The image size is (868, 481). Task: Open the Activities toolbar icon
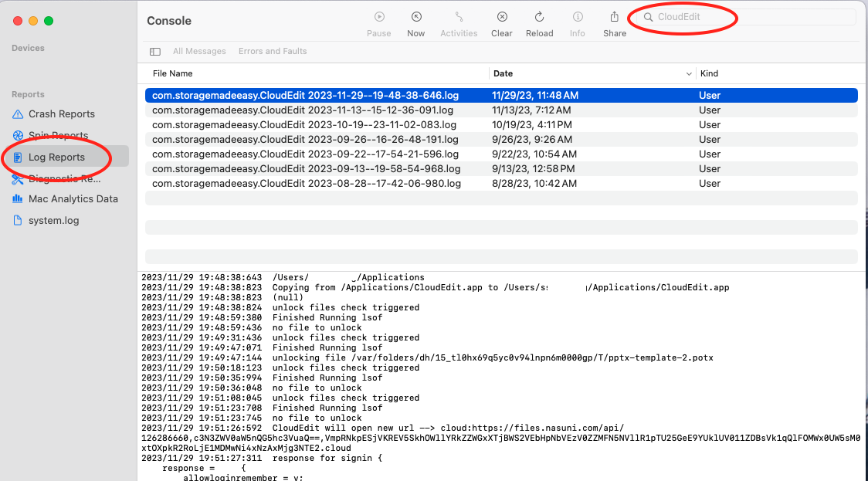[x=459, y=17]
